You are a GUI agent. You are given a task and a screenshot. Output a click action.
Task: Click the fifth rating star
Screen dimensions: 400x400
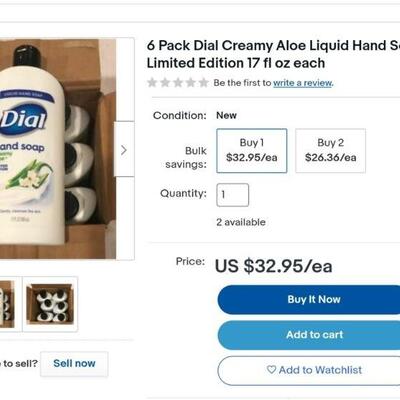click(203, 82)
